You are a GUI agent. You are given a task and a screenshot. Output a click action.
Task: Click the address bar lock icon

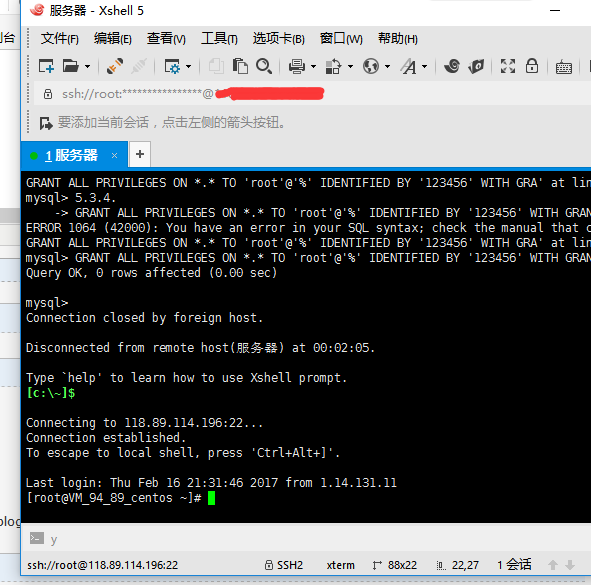click(x=48, y=93)
